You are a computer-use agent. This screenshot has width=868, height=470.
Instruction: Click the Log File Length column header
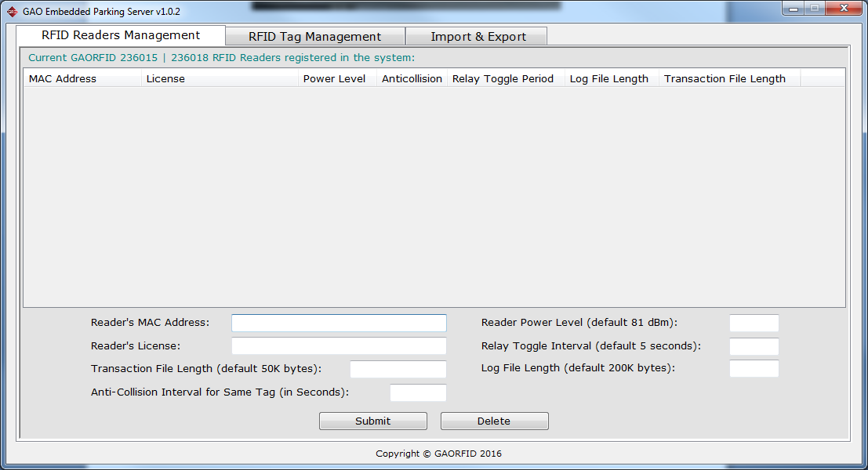(x=611, y=78)
